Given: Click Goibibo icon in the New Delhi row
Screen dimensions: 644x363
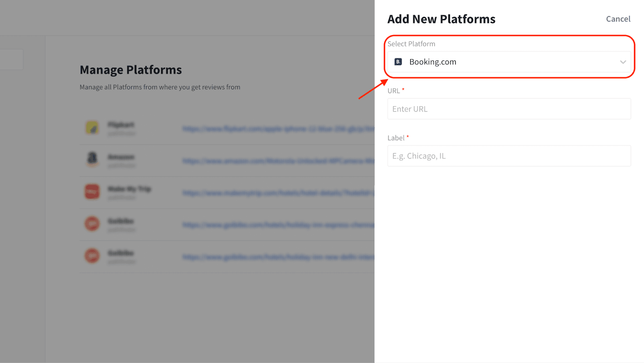Looking at the screenshot, I should (x=92, y=256).
